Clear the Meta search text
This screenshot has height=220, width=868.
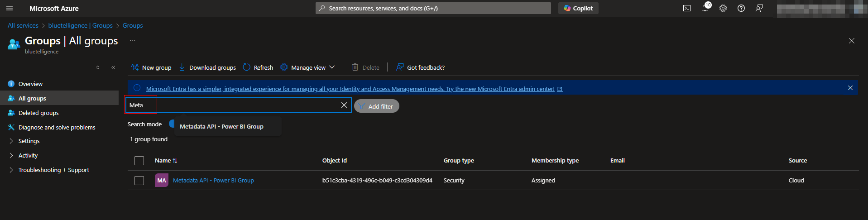344,105
